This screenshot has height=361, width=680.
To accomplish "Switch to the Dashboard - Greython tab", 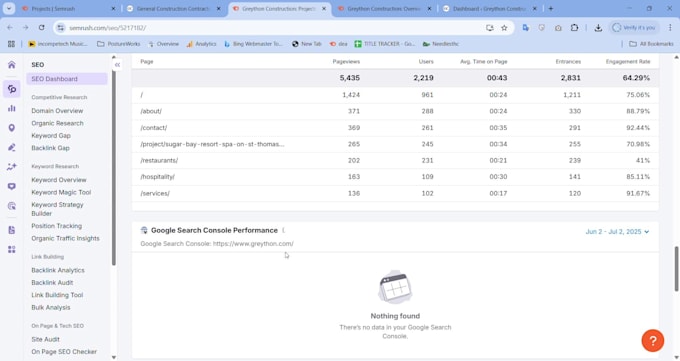I will point(489,9).
